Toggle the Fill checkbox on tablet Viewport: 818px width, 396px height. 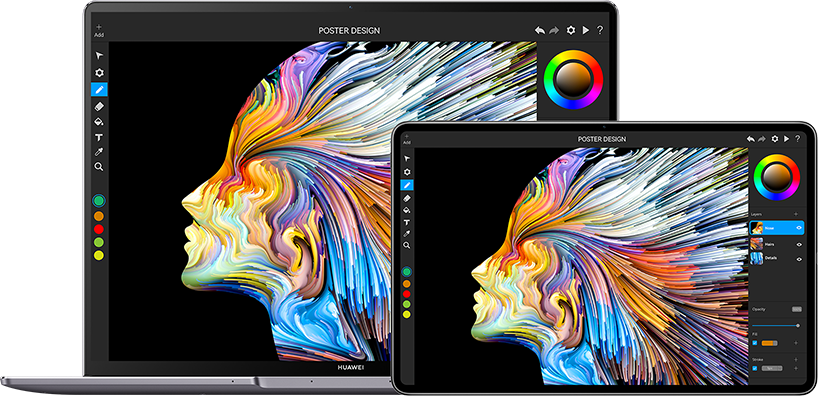pos(755,343)
